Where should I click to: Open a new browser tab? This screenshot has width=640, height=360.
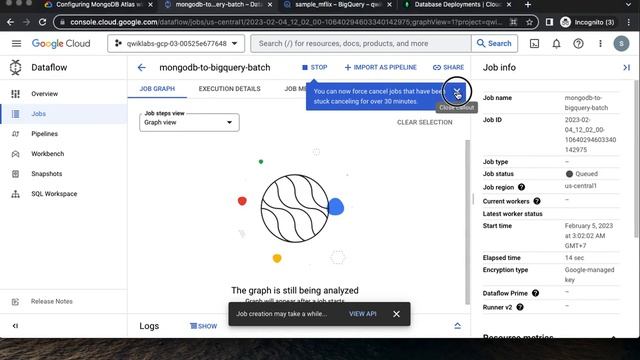click(528, 5)
